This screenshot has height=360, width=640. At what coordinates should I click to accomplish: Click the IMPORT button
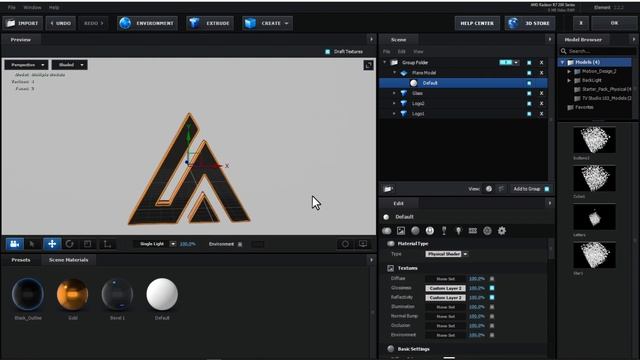[x=22, y=24]
